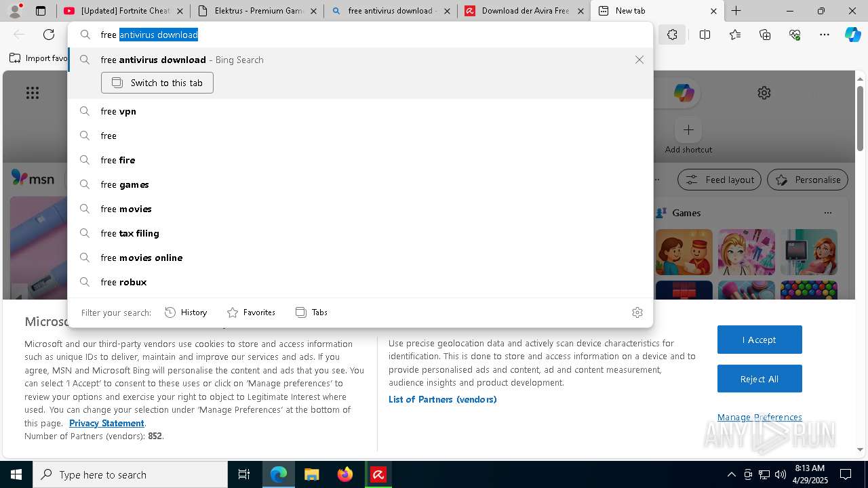Open the browser profile icon

click(15, 11)
